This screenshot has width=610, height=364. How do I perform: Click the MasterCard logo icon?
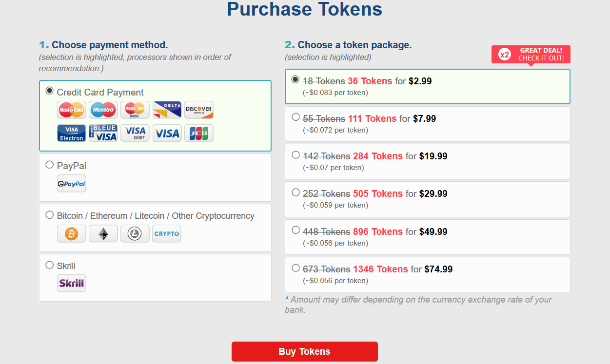72,110
